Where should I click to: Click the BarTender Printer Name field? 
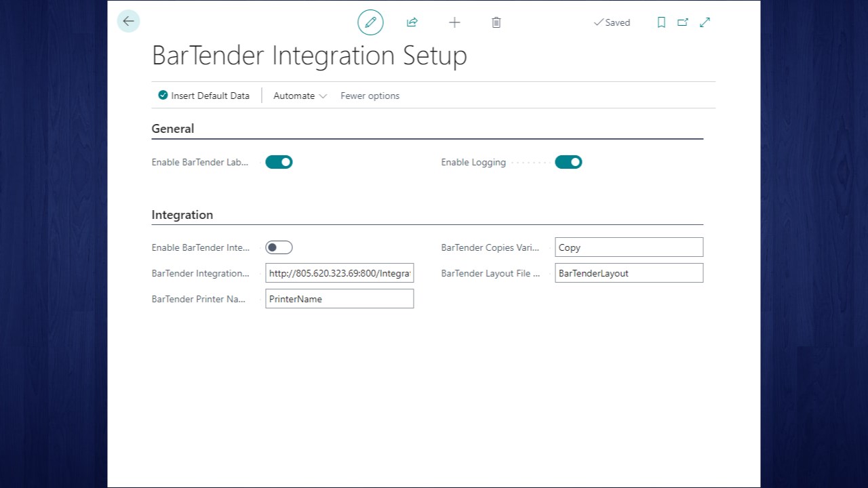tap(340, 299)
